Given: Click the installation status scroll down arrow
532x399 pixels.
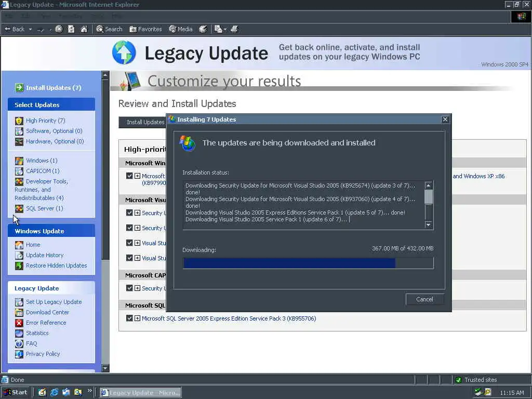Looking at the screenshot, I should click(x=429, y=224).
